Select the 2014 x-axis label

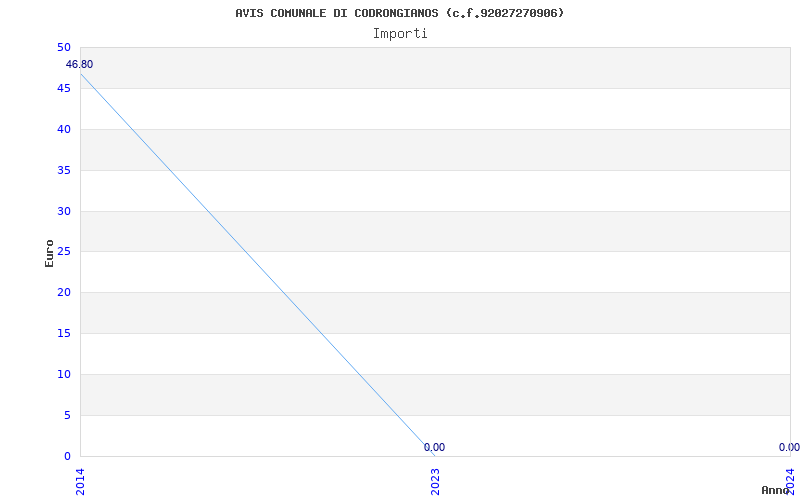(80, 481)
